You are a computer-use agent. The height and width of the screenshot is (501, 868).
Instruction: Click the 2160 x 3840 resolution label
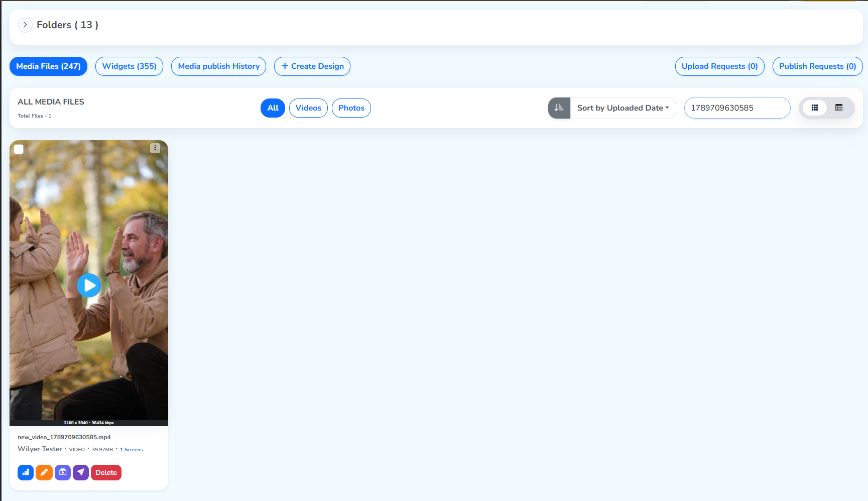[76, 423]
